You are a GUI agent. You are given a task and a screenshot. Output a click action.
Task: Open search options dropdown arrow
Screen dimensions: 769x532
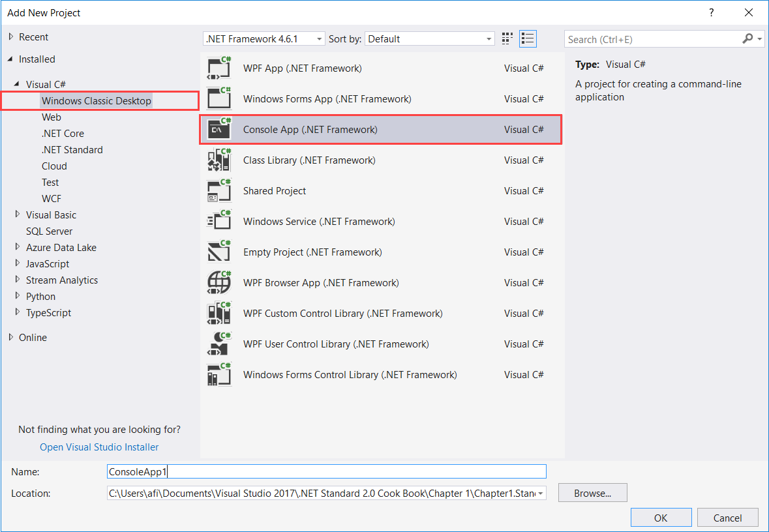tap(760, 38)
